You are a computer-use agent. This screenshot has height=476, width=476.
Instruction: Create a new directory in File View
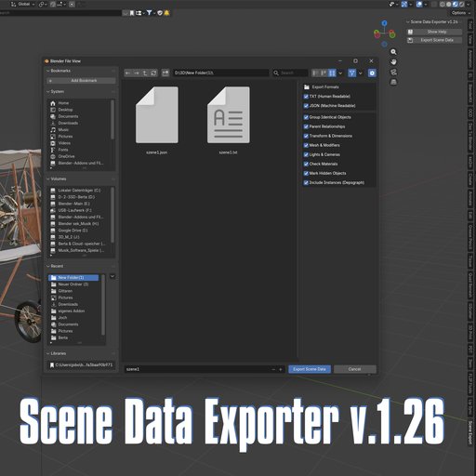point(165,73)
